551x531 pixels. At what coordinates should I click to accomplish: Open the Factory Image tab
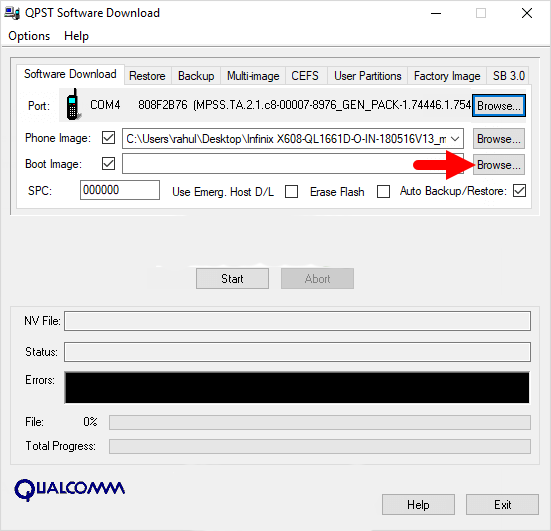click(447, 76)
